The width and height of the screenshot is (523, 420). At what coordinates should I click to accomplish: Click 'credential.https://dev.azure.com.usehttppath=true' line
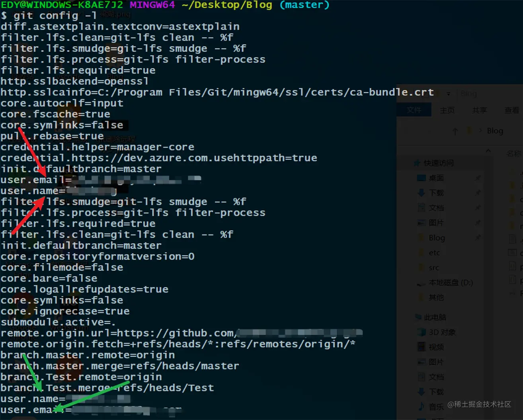[159, 158]
